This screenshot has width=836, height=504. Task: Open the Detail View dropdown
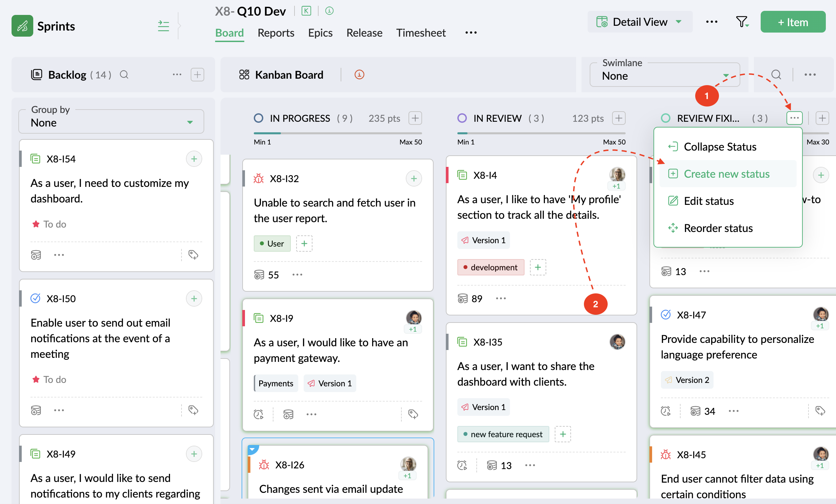tap(640, 22)
